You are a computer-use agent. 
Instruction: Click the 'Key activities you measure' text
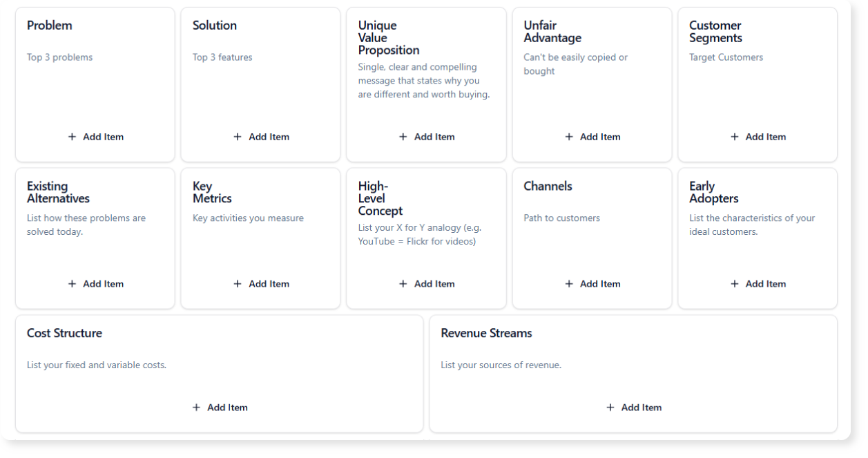(x=248, y=218)
